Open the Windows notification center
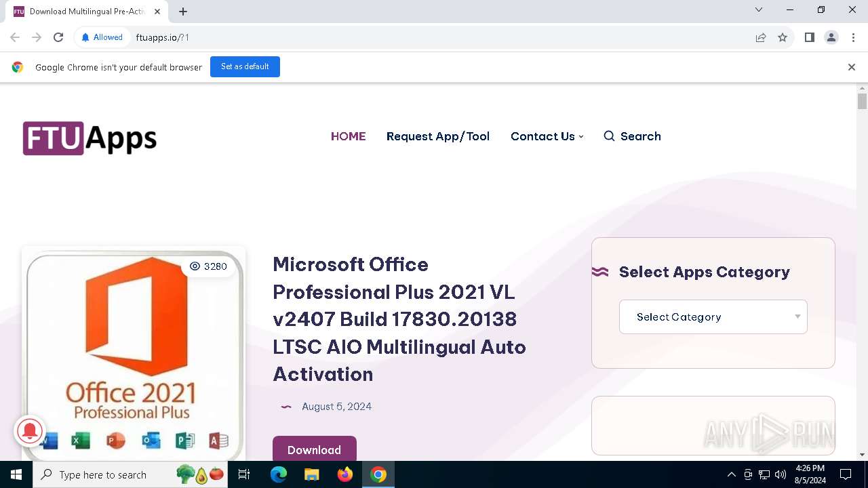This screenshot has width=868, height=488. point(846,474)
